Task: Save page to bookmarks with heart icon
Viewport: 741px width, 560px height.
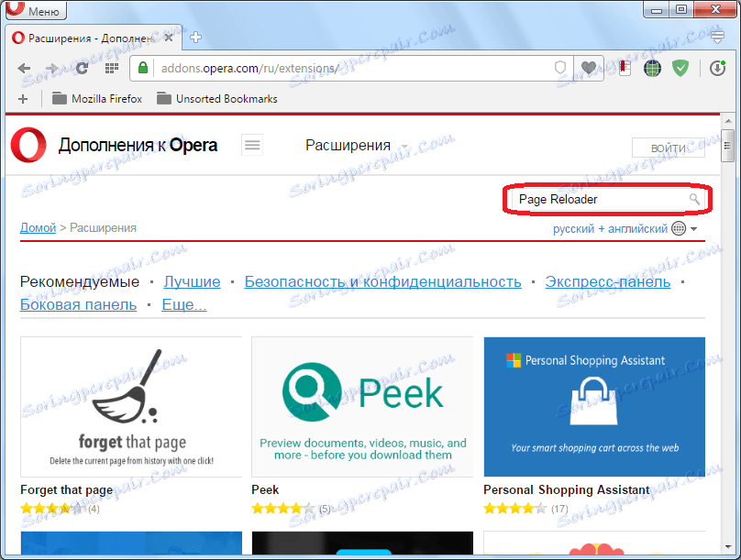Action: pos(588,68)
